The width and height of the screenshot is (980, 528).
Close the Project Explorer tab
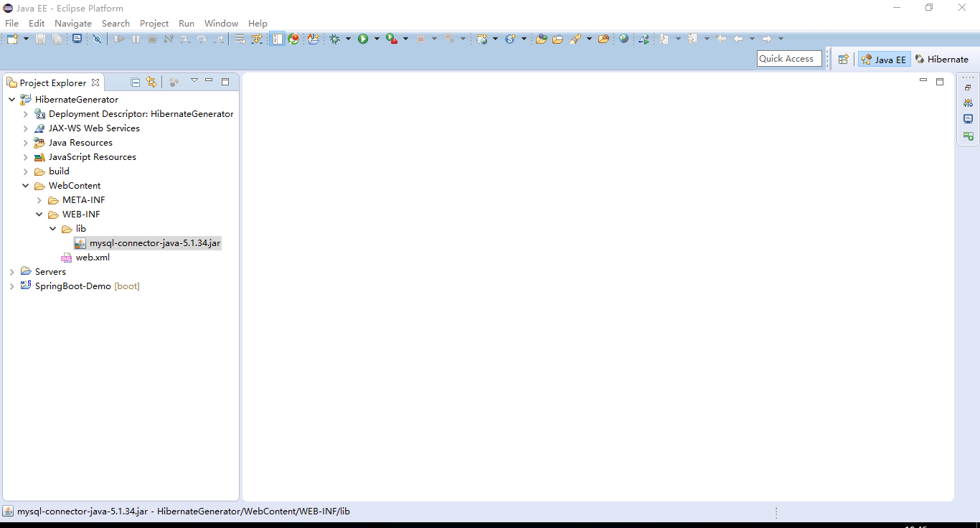click(x=95, y=82)
